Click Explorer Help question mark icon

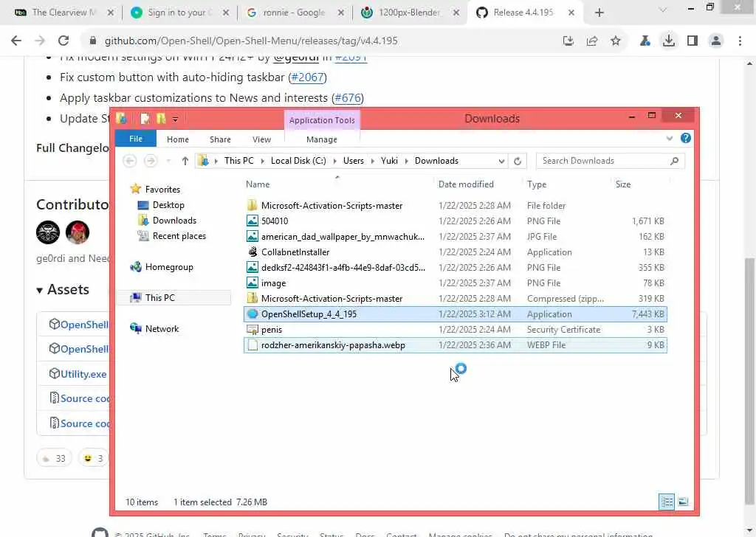pyautogui.click(x=685, y=138)
